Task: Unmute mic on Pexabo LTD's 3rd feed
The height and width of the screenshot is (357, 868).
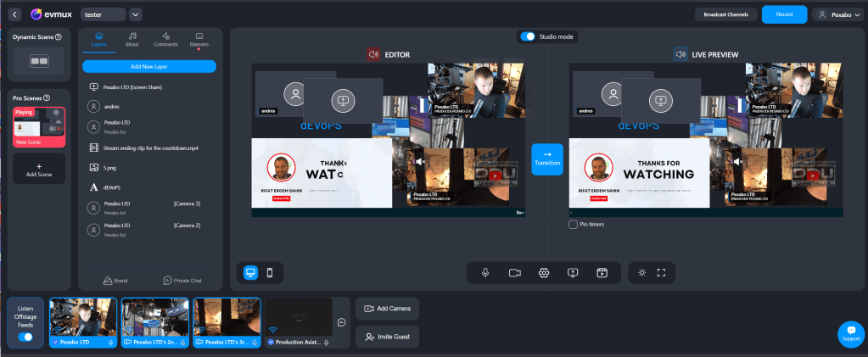Action: point(255,343)
